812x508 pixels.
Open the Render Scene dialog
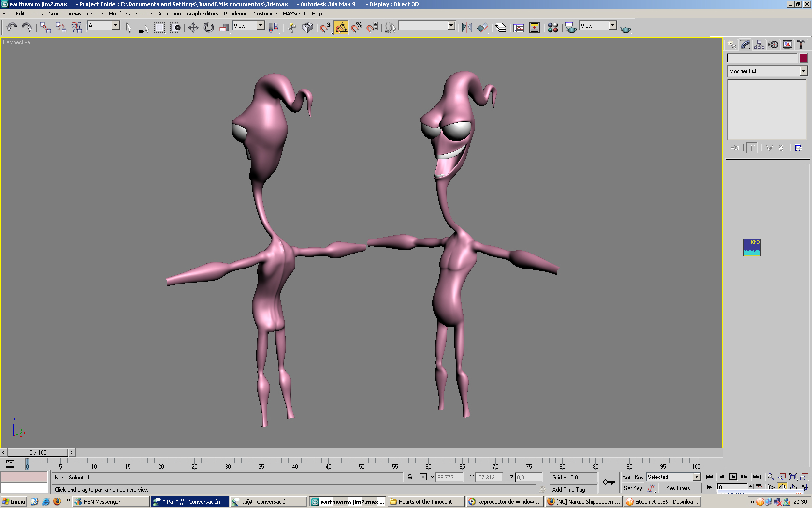[x=571, y=28]
